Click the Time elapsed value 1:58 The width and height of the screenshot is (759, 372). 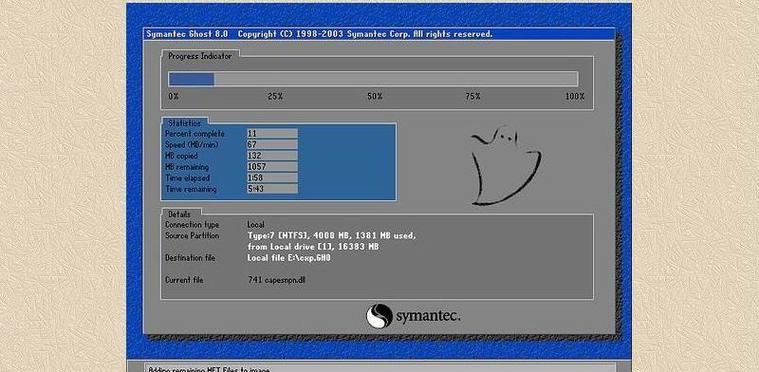coord(272,178)
